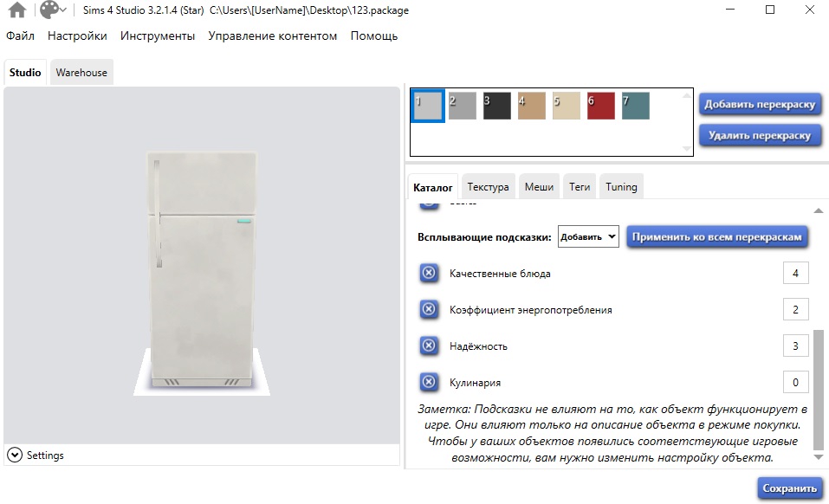This screenshot has width=829, height=504.
Task: Click Применить ко всем перекраскам
Action: [x=717, y=236]
